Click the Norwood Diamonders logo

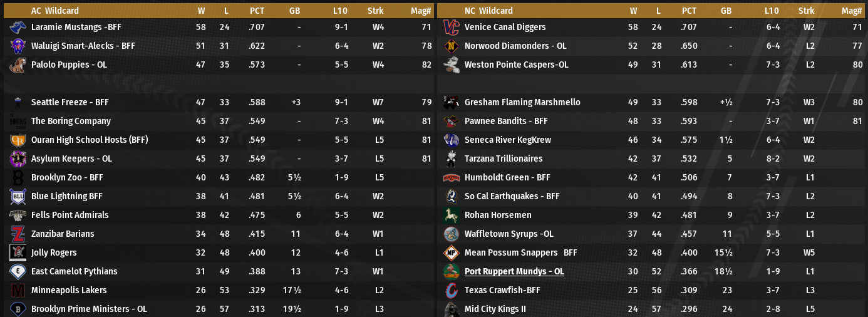[451, 46]
